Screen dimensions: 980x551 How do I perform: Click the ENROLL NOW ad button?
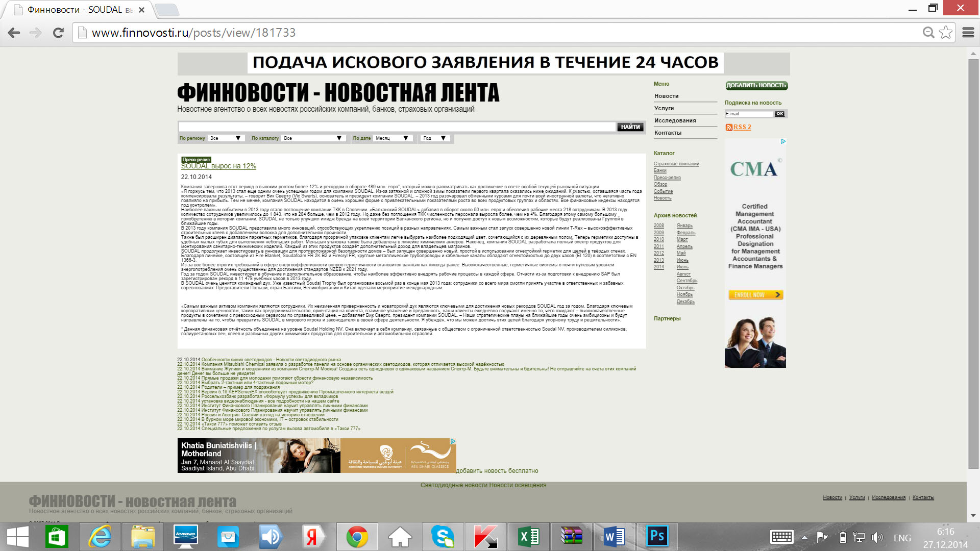[x=755, y=295]
